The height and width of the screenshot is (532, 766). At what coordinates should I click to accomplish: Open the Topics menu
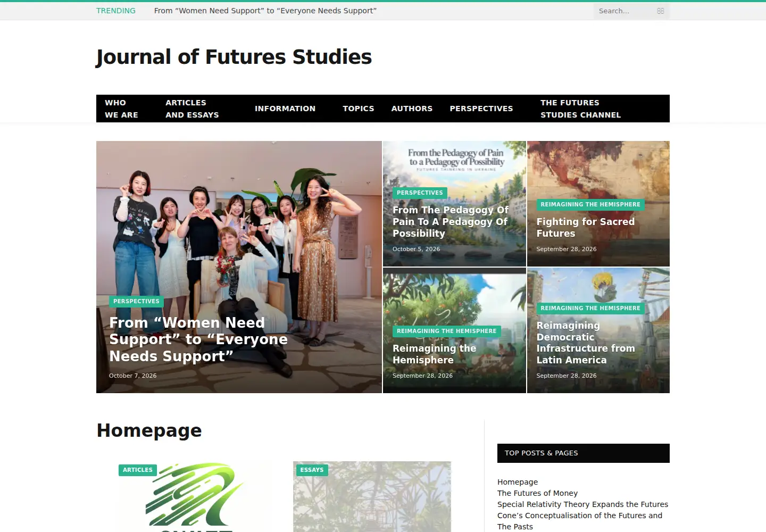point(358,109)
